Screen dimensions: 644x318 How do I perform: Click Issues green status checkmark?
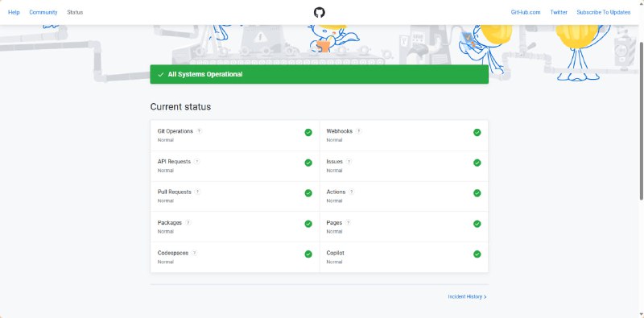point(477,163)
